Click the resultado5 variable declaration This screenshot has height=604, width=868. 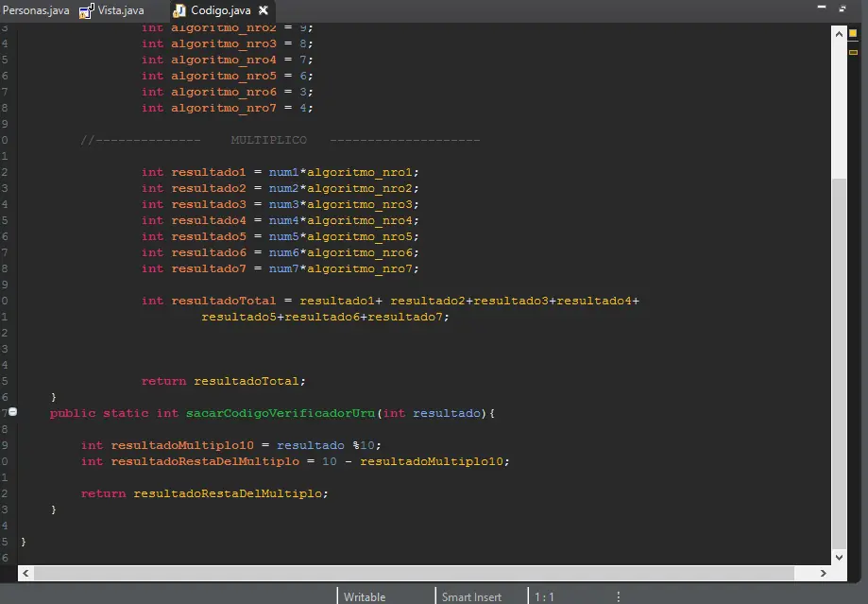click(208, 236)
